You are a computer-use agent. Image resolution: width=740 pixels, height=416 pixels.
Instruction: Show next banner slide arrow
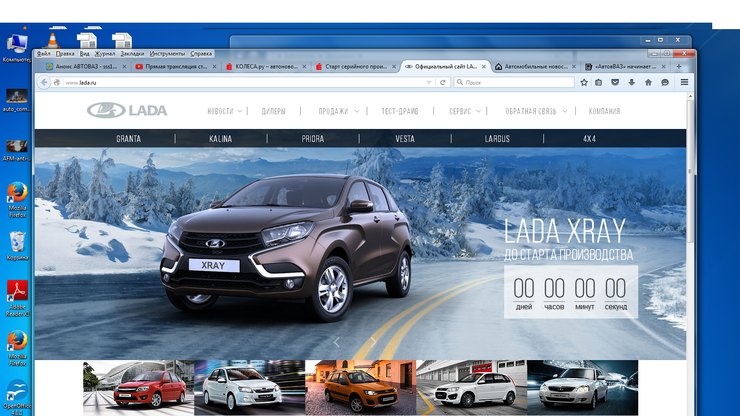point(373,342)
